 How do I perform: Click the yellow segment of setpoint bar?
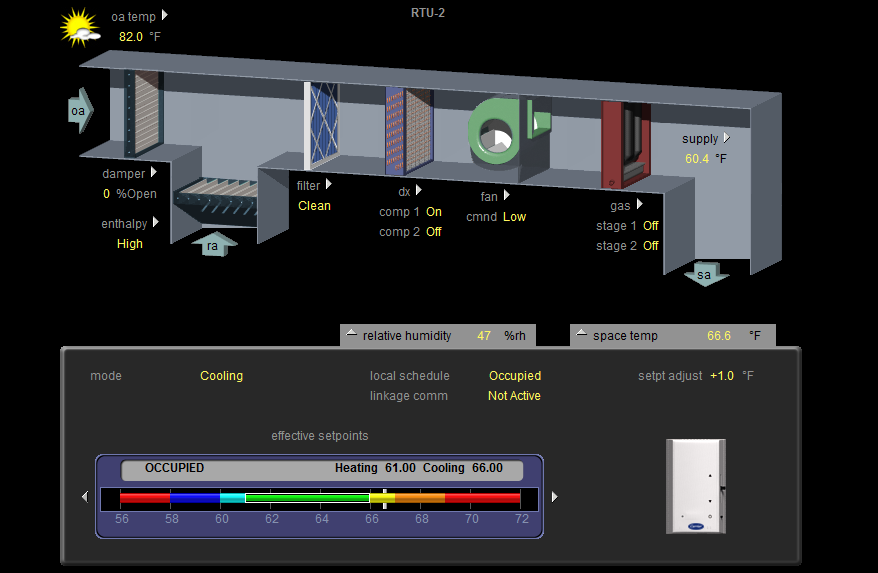pos(382,498)
